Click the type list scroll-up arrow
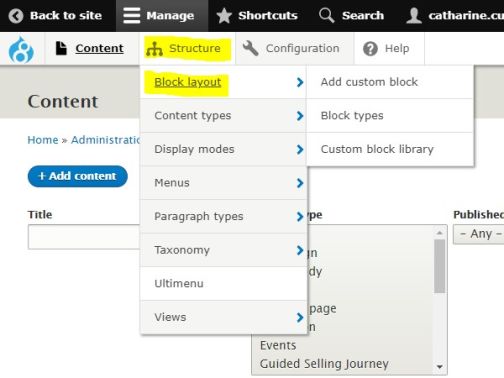Image resolution: width=504 pixels, height=378 pixels. click(440, 233)
